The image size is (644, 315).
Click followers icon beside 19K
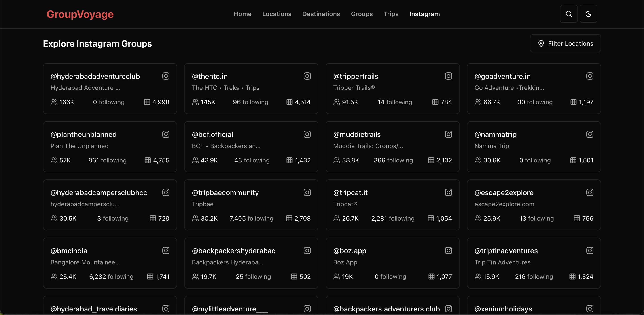[337, 277]
